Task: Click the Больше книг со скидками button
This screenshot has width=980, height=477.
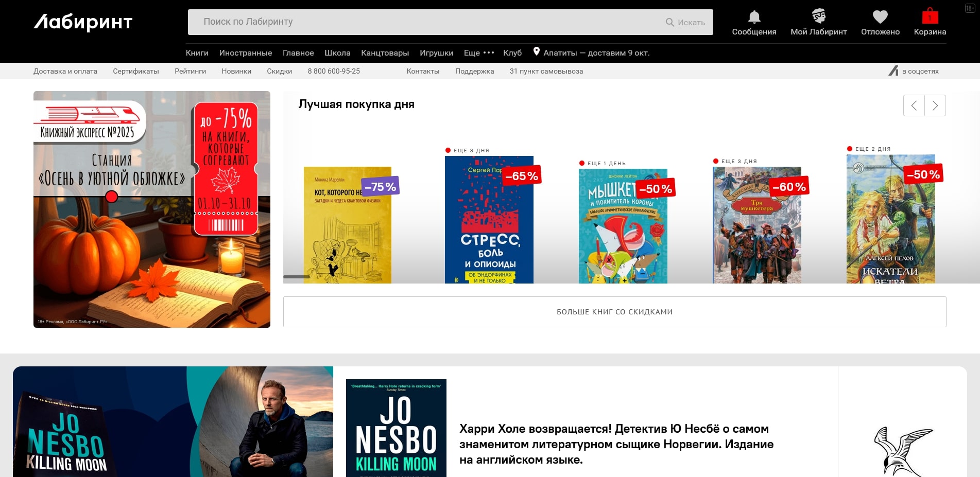Action: coord(614,312)
